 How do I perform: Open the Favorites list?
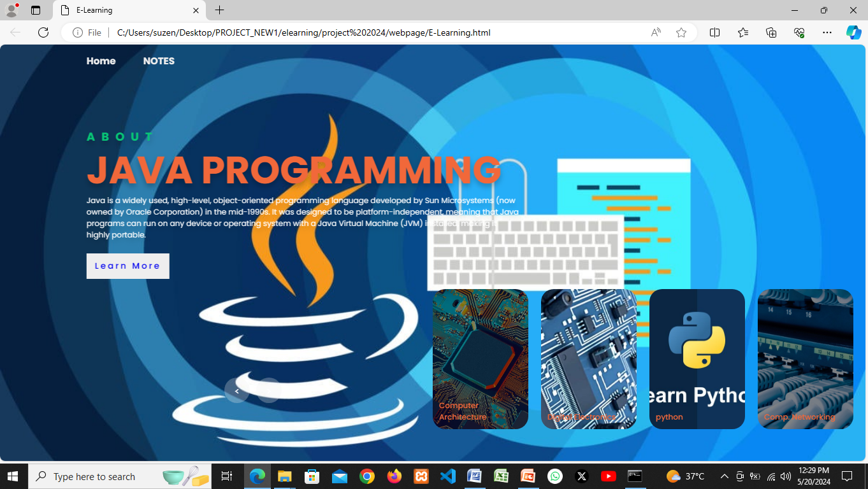point(743,32)
